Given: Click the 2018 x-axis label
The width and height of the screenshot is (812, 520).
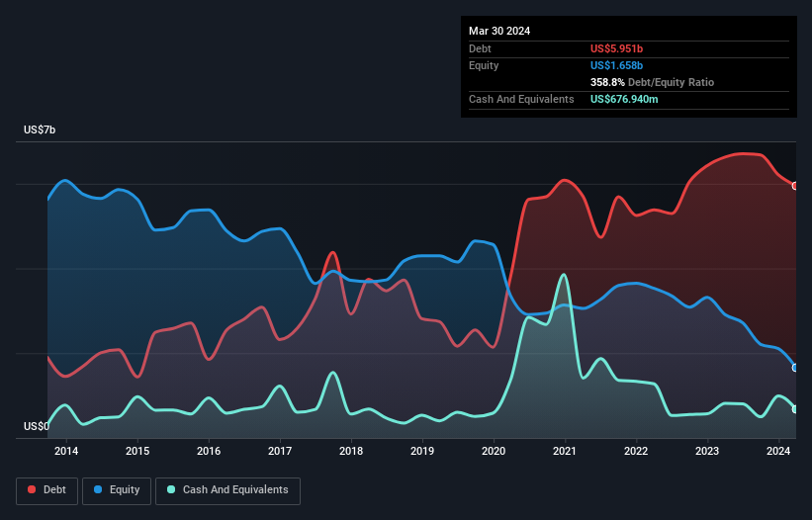Looking at the screenshot, I should (x=351, y=451).
